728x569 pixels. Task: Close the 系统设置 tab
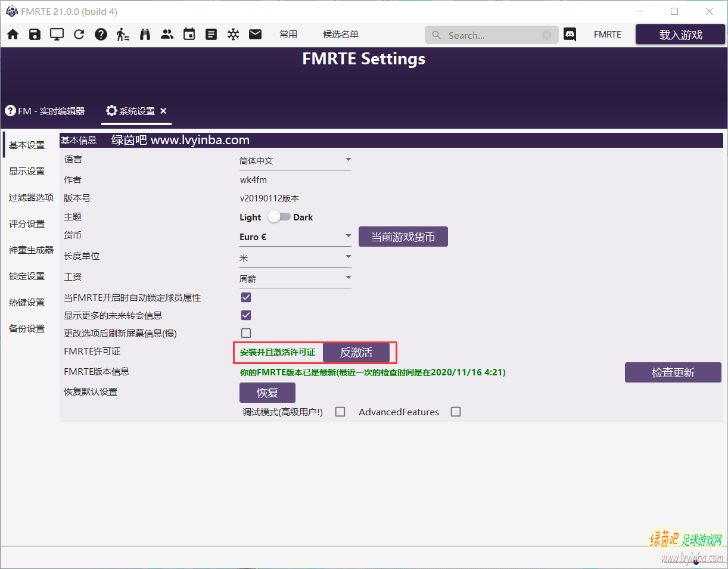coord(163,111)
